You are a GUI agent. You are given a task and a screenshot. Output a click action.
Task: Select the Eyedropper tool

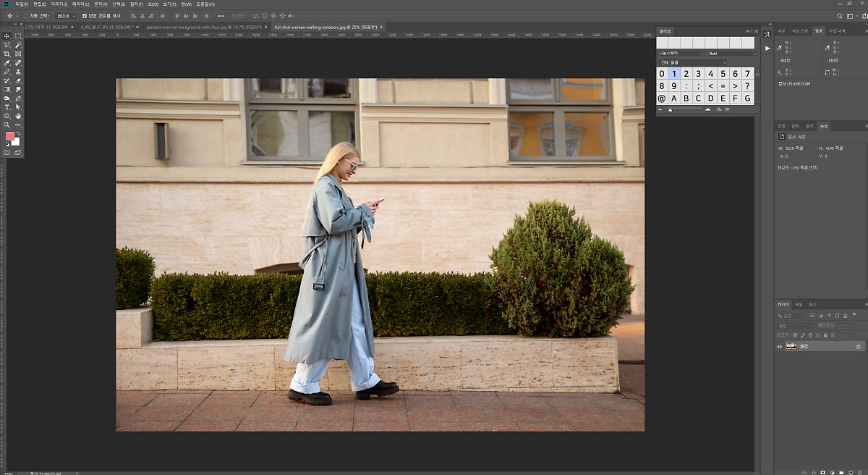click(7, 63)
